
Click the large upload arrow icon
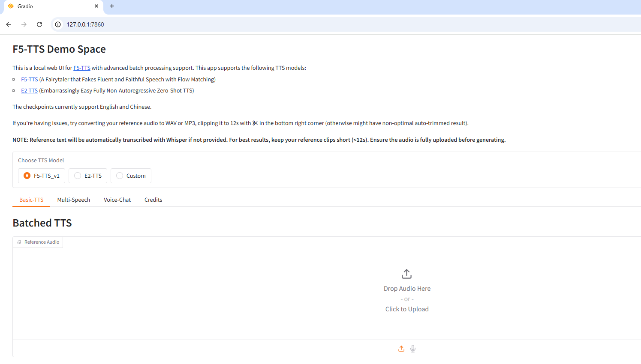coord(407,274)
